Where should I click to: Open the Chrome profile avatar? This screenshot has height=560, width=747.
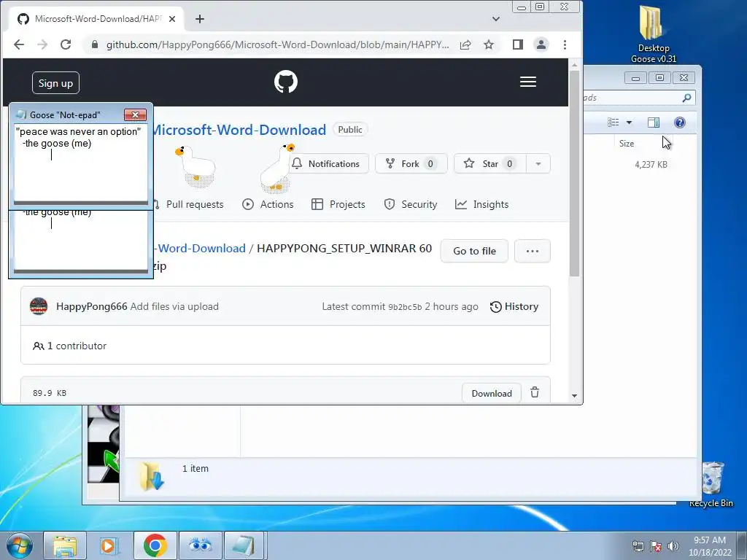click(x=541, y=44)
